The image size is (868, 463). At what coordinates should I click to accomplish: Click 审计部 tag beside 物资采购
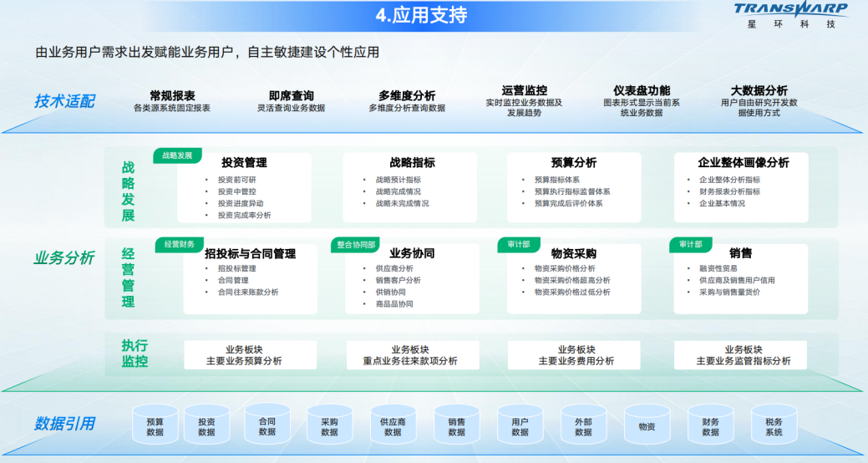click(519, 244)
